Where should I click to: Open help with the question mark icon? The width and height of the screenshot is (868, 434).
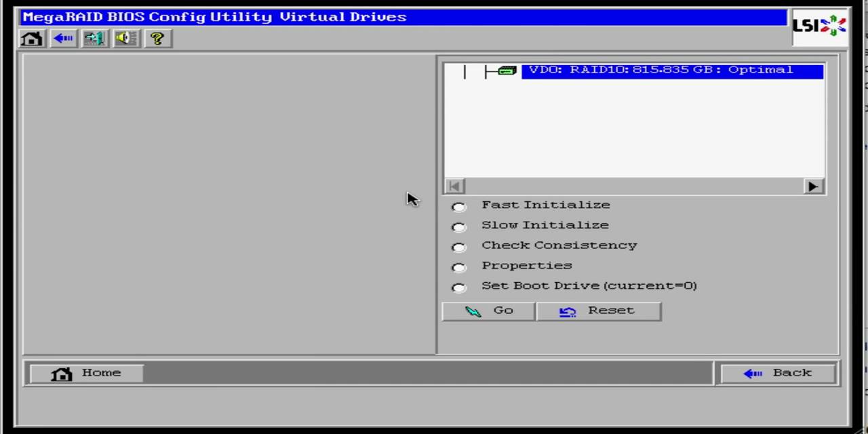point(157,39)
